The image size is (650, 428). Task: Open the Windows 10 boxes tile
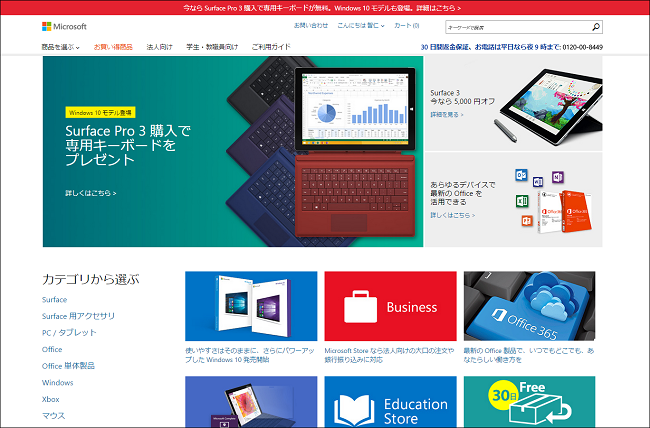251,306
